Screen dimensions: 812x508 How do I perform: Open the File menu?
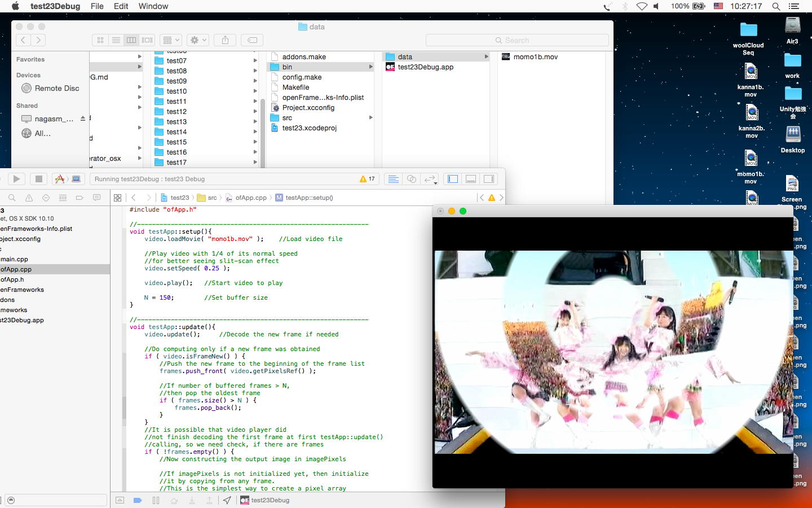point(97,6)
